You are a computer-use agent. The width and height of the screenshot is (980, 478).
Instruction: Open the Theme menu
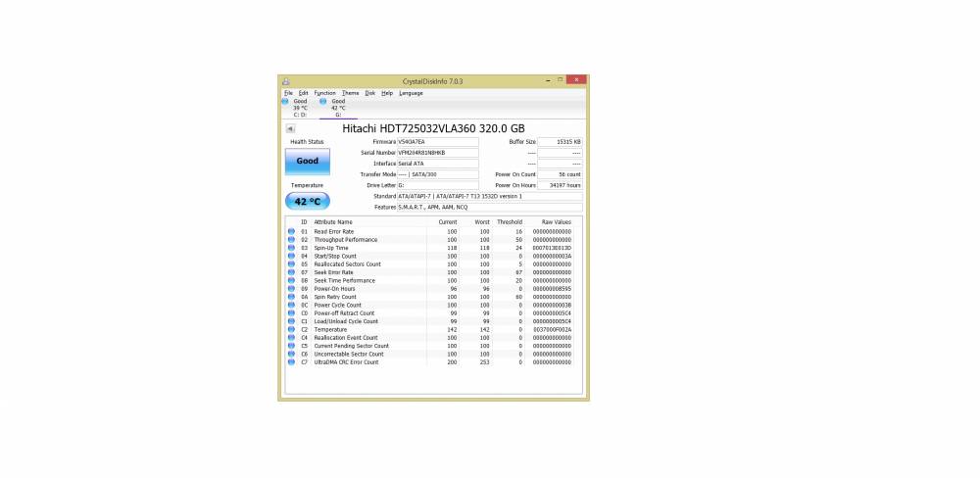(x=350, y=93)
